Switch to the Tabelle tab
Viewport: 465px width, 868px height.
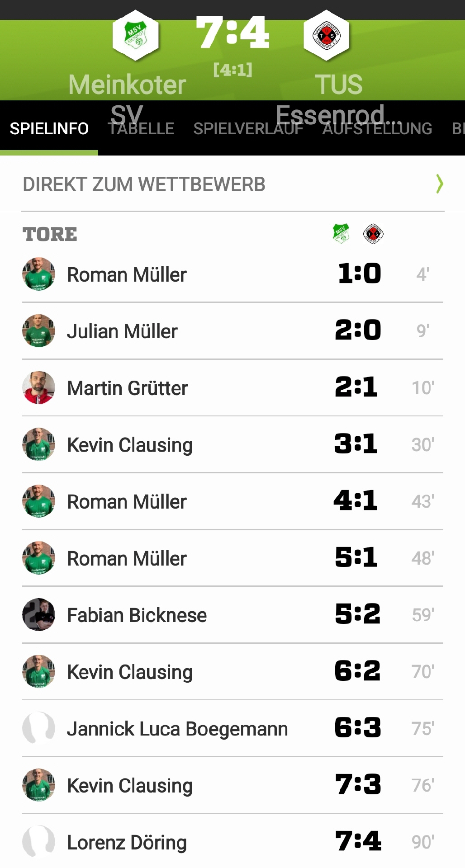[x=141, y=129]
